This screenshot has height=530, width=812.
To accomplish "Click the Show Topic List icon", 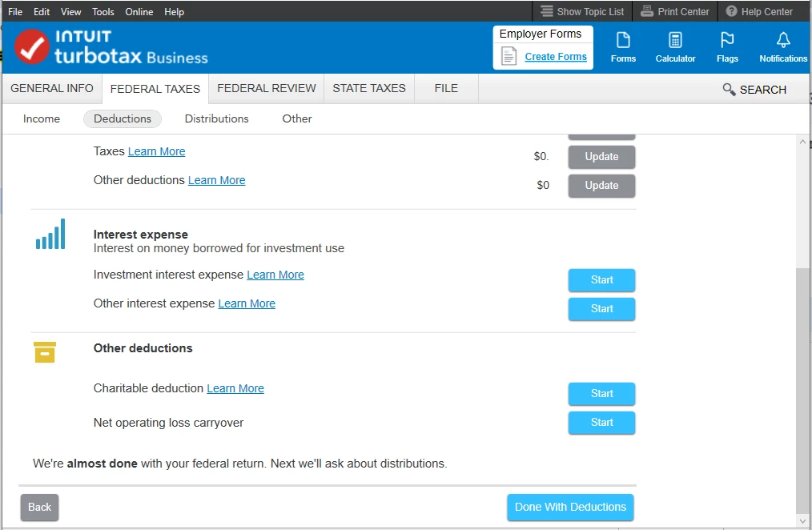I will pyautogui.click(x=547, y=11).
